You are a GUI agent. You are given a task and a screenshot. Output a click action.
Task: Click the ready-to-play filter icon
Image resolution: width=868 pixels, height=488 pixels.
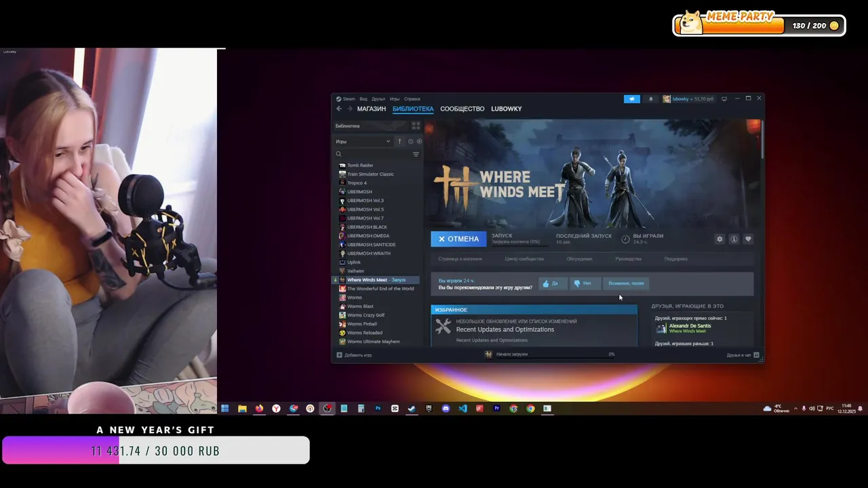(x=419, y=141)
